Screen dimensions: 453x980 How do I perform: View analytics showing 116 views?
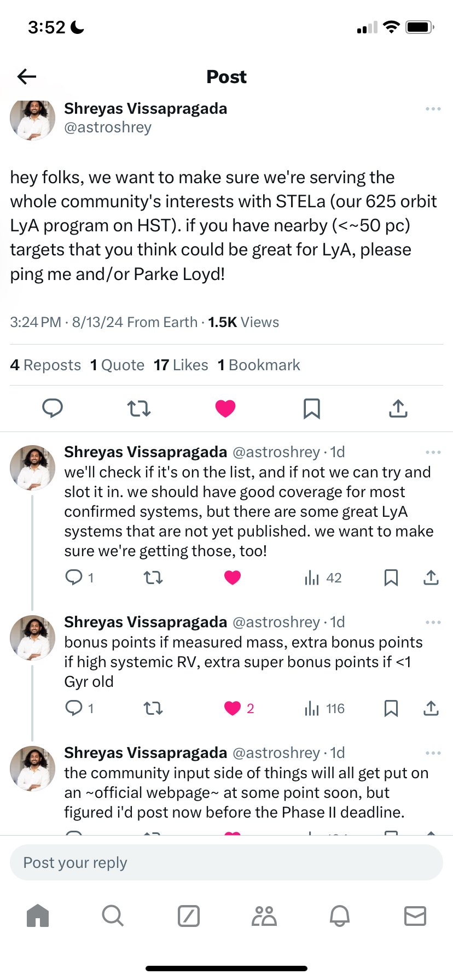click(x=324, y=709)
